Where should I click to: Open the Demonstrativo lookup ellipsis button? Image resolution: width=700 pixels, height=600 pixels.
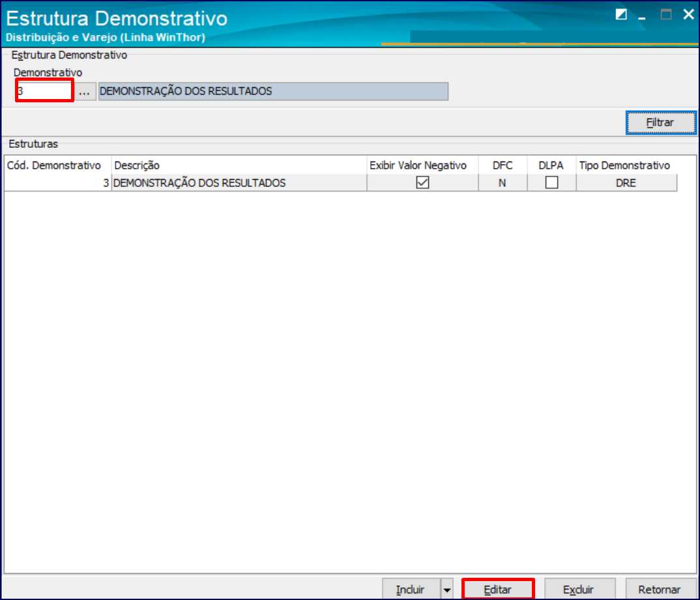coord(84,91)
